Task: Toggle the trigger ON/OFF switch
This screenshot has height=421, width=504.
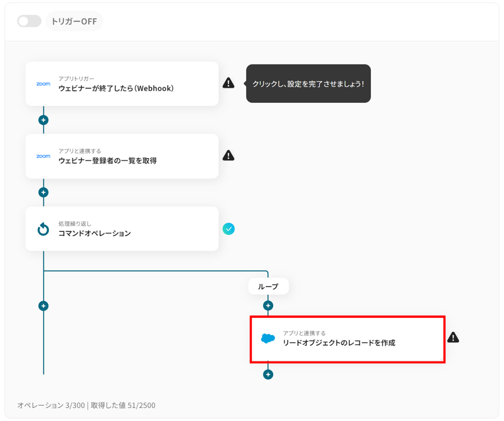Action: (x=29, y=21)
